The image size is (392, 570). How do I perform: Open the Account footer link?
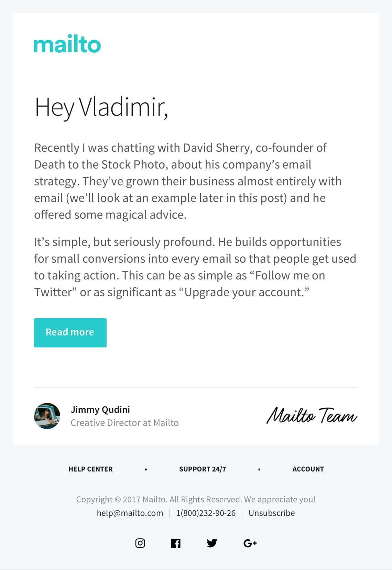click(x=308, y=469)
